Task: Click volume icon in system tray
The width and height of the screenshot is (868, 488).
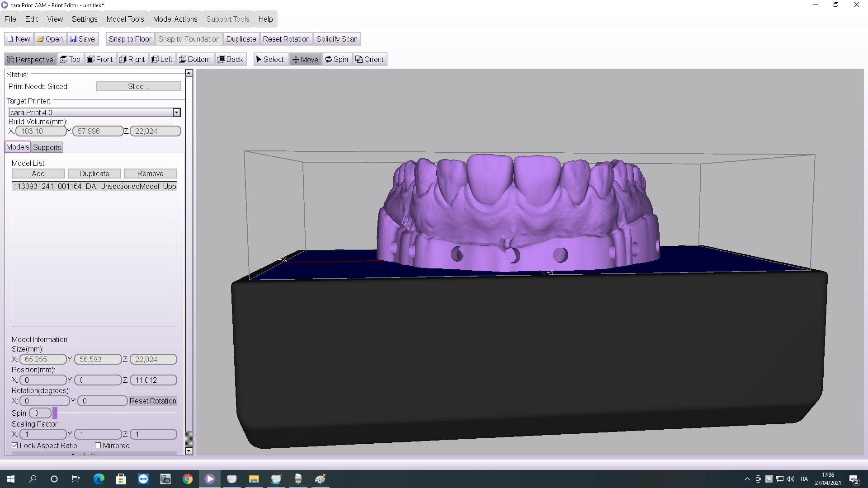Action: click(791, 479)
